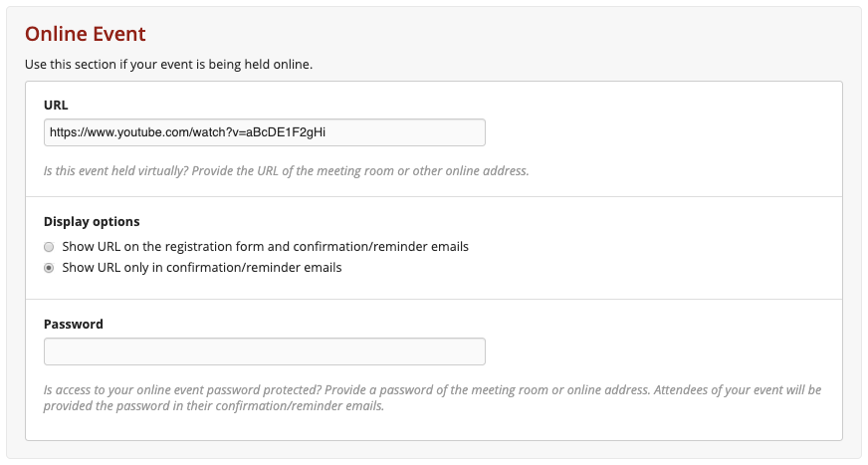
Task: Click the 'Is this event held virtually?' help text
Action: [286, 170]
